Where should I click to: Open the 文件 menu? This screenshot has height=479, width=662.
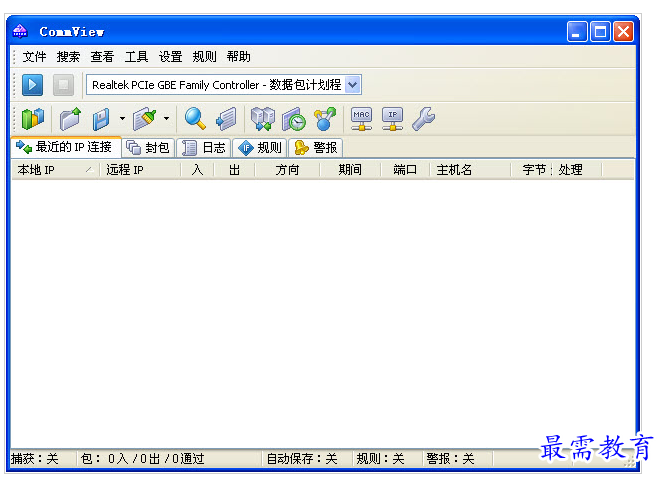click(34, 57)
